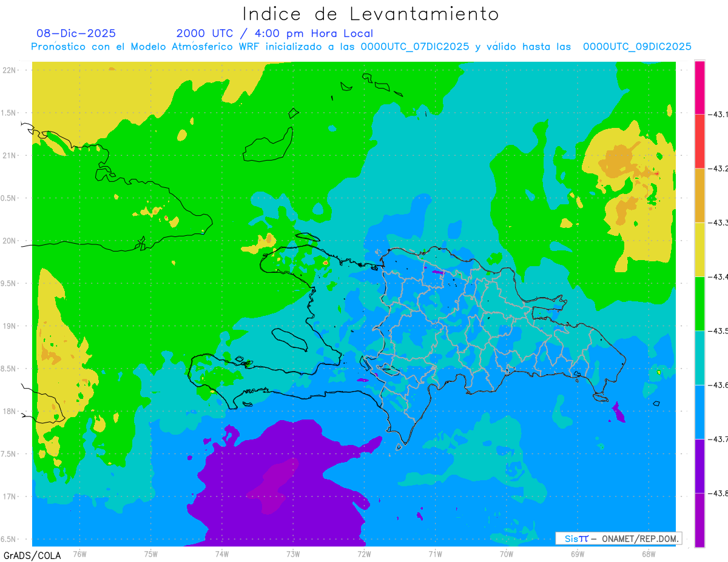This screenshot has width=728, height=562.
Task: Click the latitude label '21N'
Action: (x=10, y=155)
